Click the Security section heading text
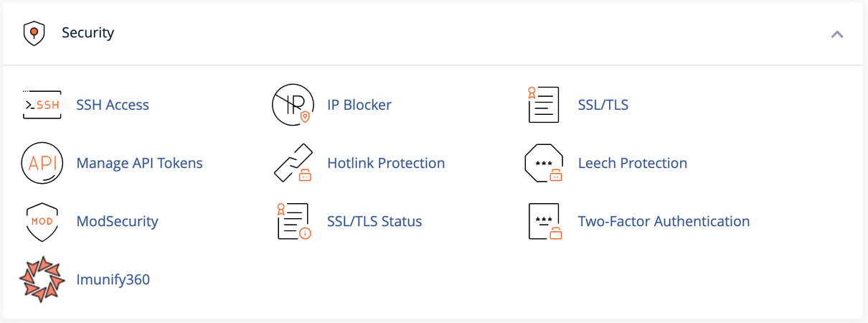The width and height of the screenshot is (868, 323). [x=88, y=33]
